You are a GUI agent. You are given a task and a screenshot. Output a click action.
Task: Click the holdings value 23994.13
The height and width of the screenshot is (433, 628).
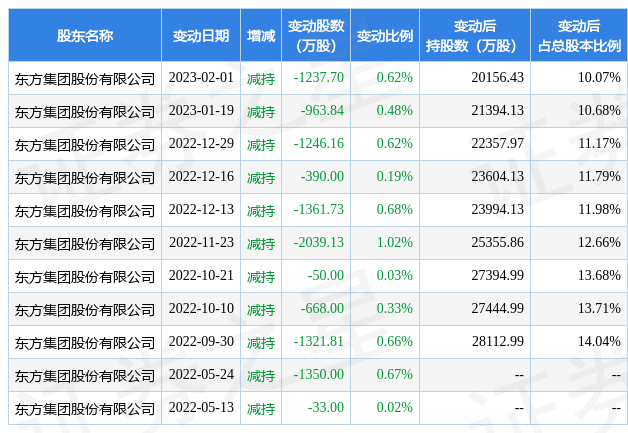(497, 209)
